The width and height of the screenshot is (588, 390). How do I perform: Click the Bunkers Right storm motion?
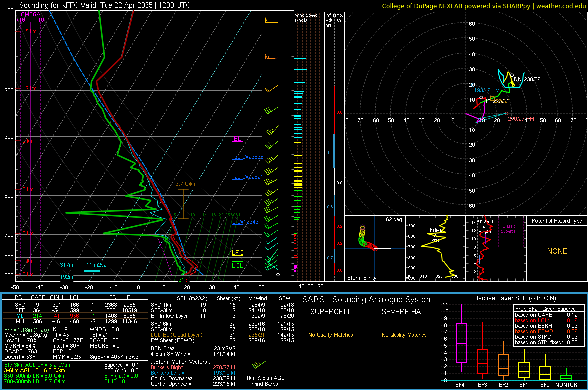(193, 368)
